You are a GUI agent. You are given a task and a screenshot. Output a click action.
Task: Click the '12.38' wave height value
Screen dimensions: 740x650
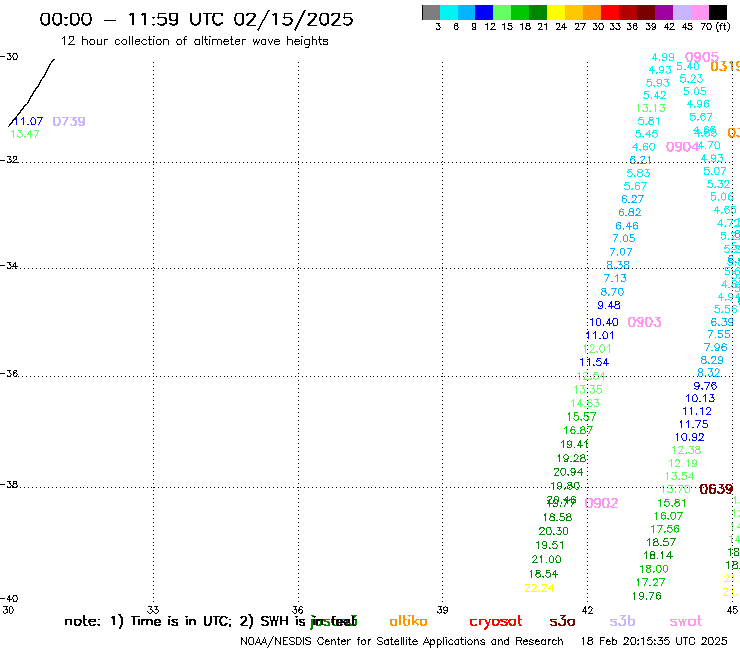[x=686, y=450]
